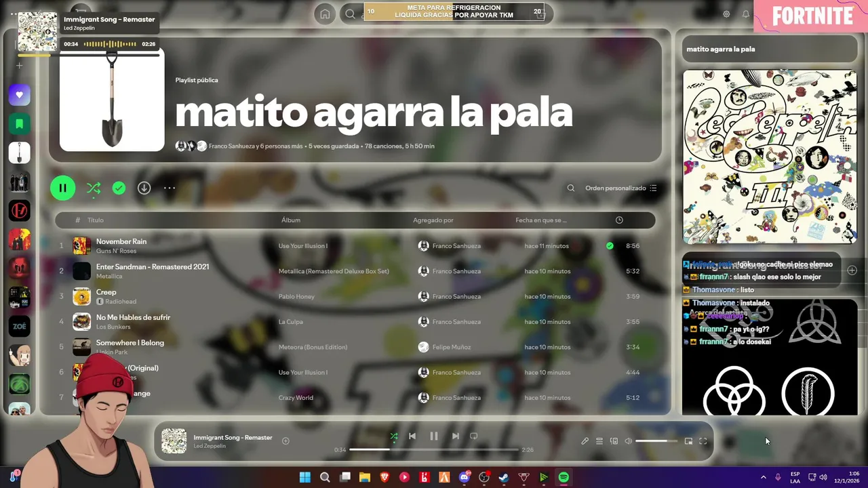This screenshot has height=488, width=868.
Task: Open the green bookmark item in the sidebar
Action: [19, 123]
